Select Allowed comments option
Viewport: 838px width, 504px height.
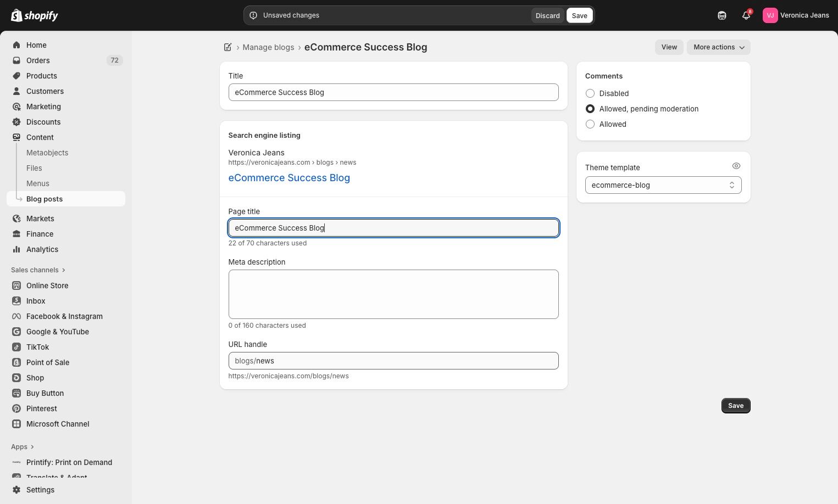(590, 124)
